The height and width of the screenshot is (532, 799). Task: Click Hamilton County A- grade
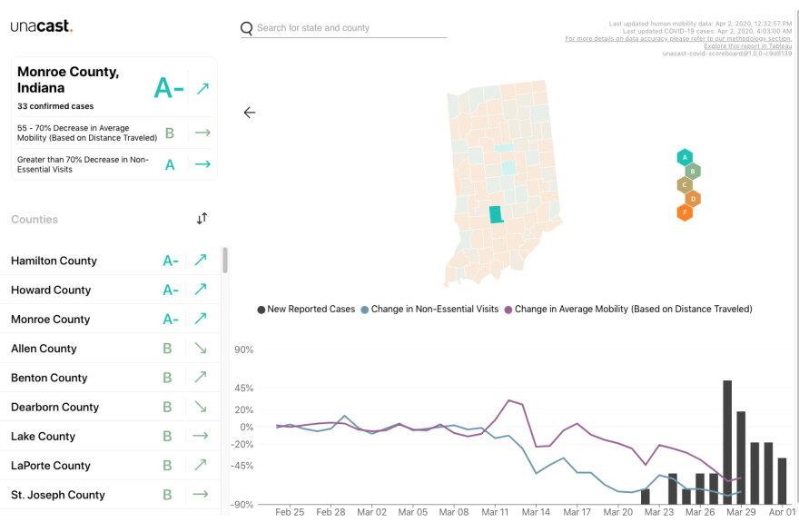coord(171,261)
